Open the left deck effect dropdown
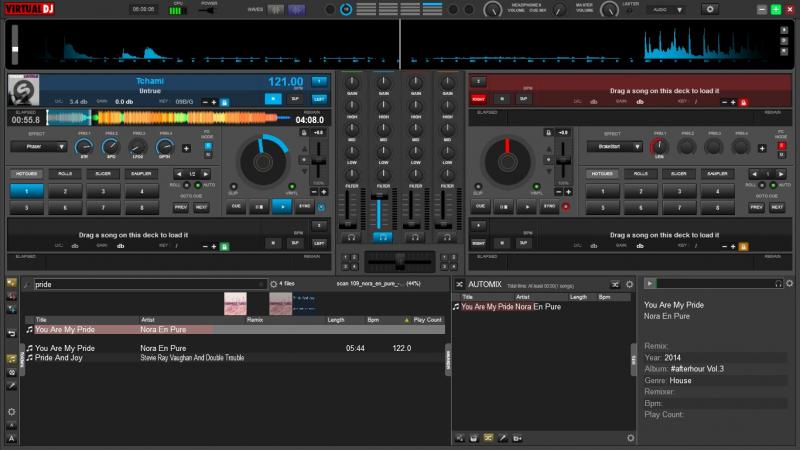 coord(39,147)
